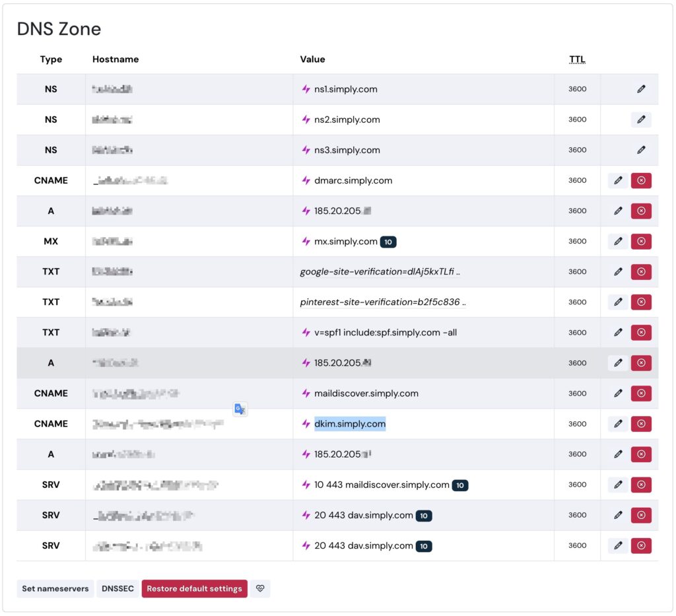Click the Value column header
This screenshot has width=676, height=616.
click(312, 59)
